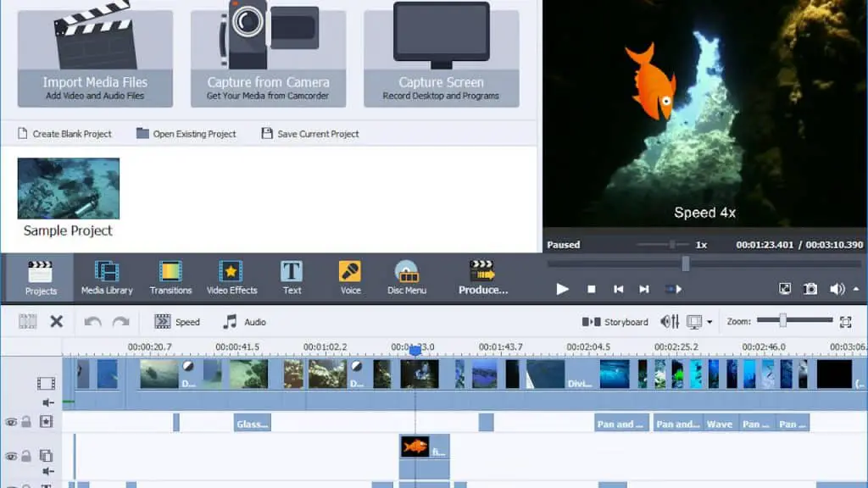Stop the preview playback
Image resolution: width=868 pixels, height=488 pixels.
pyautogui.click(x=591, y=289)
